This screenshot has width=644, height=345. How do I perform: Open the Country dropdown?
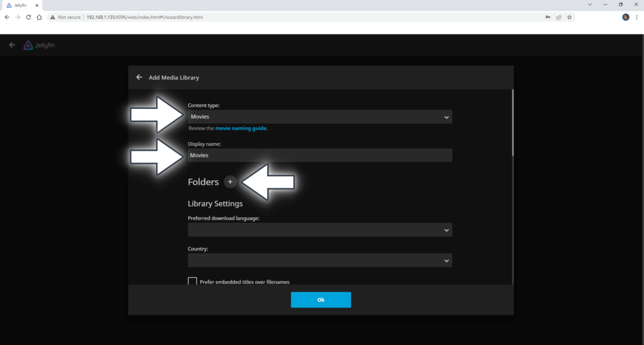pyautogui.click(x=320, y=260)
